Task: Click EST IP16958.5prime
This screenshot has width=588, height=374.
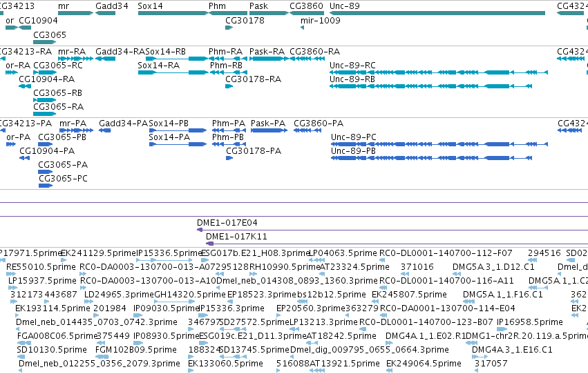Action: click(x=502, y=329)
